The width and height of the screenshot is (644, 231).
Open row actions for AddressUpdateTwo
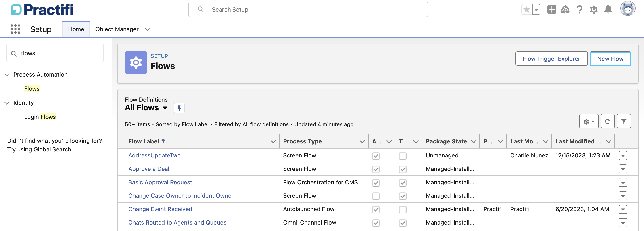click(623, 155)
